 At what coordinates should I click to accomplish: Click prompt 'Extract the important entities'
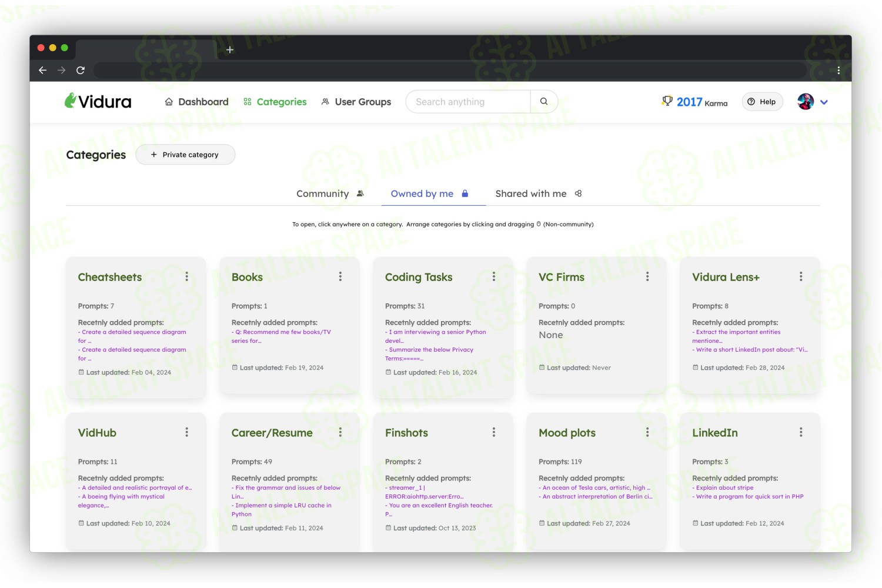pos(736,336)
